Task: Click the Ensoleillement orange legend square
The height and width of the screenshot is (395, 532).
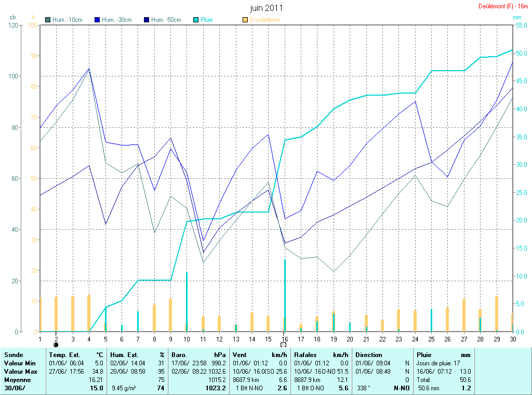Action: (245, 20)
